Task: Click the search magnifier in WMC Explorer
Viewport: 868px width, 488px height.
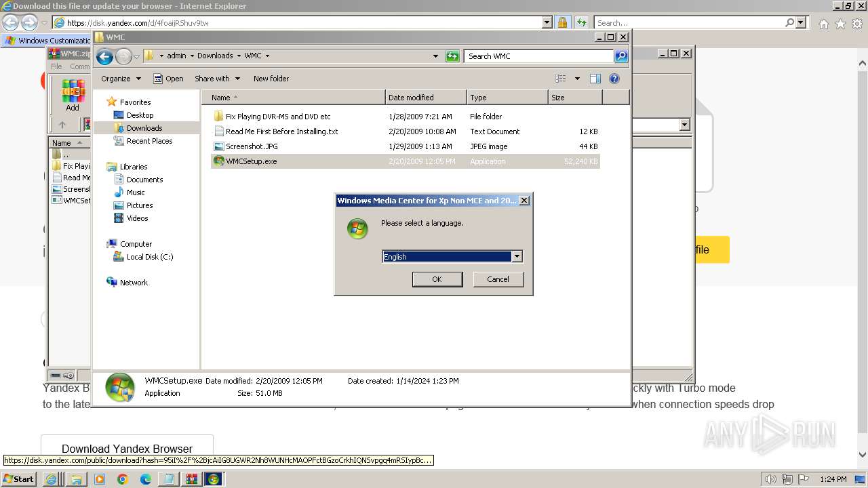Action: click(x=621, y=56)
